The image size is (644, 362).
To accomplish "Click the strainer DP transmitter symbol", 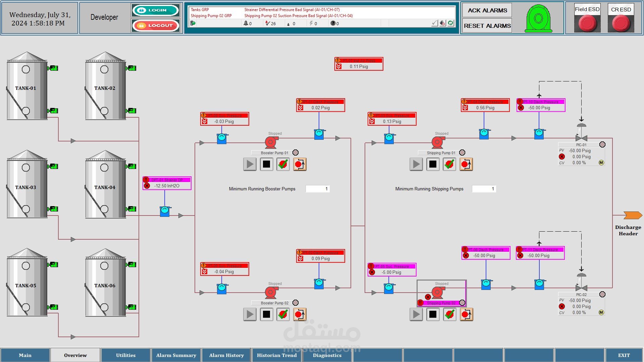I will pyautogui.click(x=165, y=211).
